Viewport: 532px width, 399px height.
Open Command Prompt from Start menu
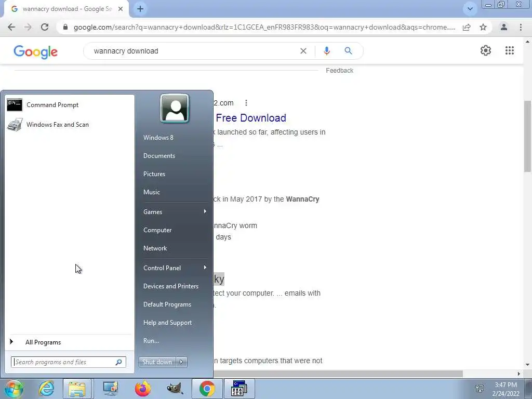tap(70, 105)
